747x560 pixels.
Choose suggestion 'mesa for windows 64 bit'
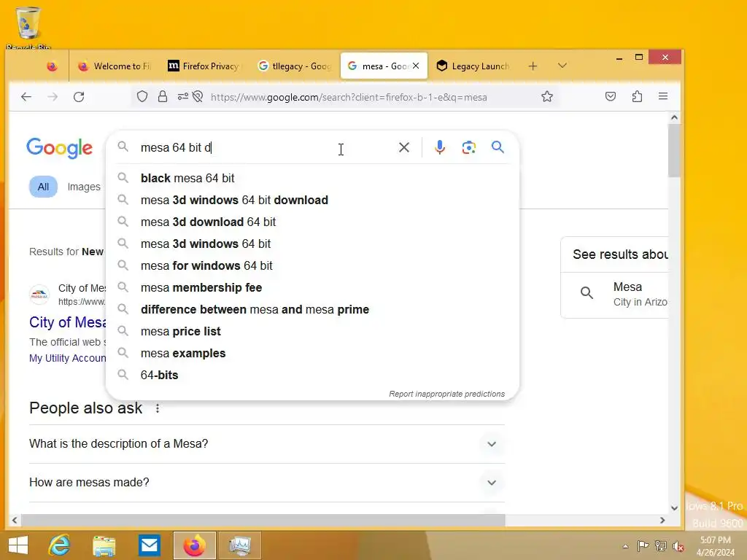pos(312,265)
